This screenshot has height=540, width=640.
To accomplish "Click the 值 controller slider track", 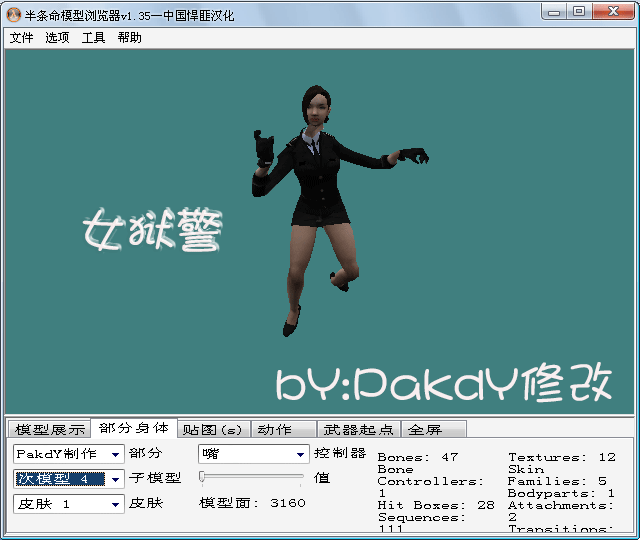I will click(255, 478).
